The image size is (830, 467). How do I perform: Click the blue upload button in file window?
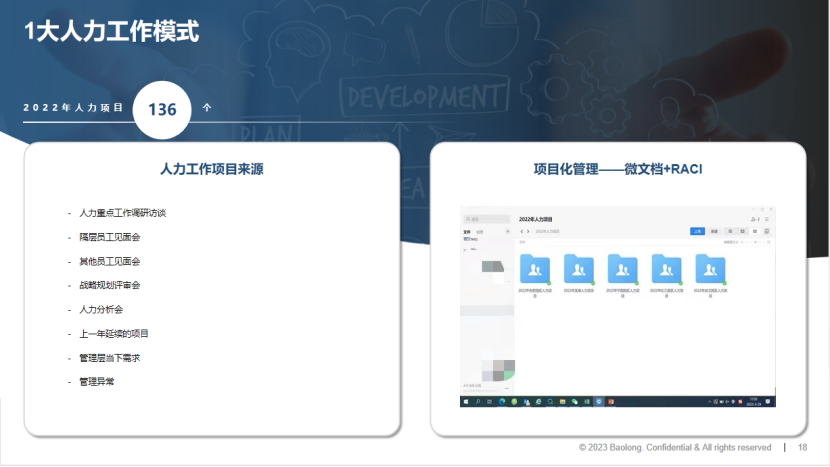tap(697, 231)
